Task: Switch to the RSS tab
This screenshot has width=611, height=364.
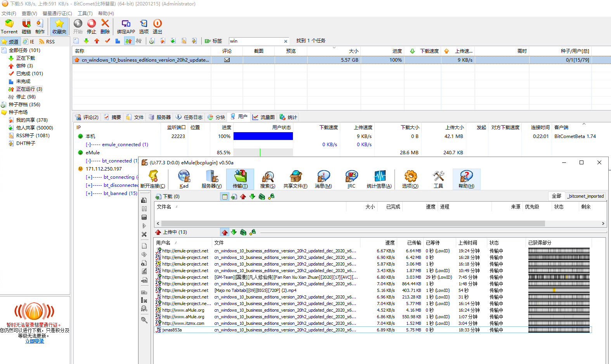Action: (47, 41)
